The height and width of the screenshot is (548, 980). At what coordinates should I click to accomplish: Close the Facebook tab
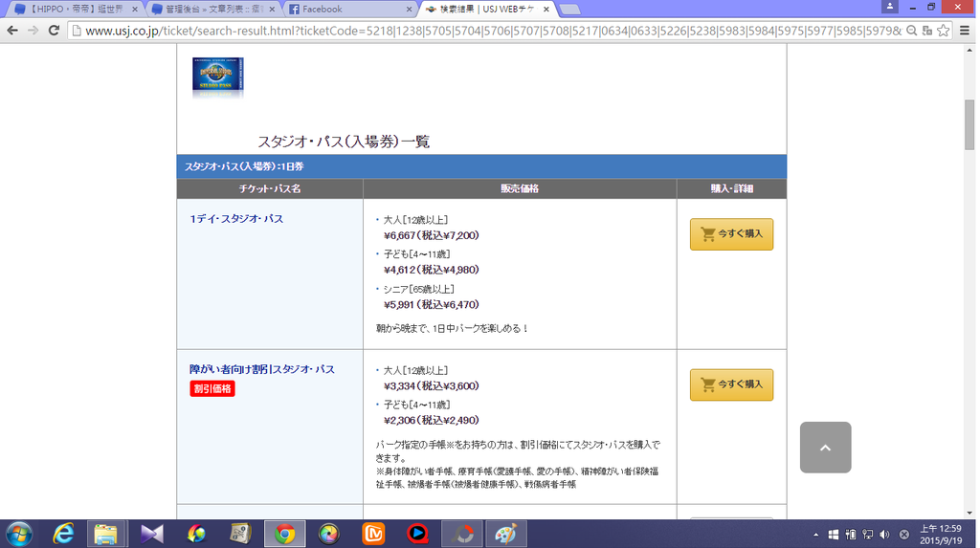coord(410,10)
